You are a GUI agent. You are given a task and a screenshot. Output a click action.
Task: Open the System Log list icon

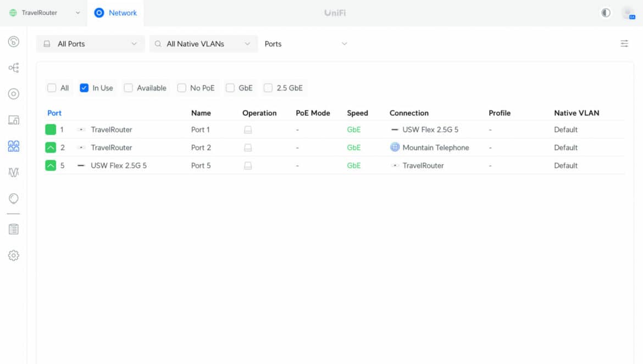(14, 229)
